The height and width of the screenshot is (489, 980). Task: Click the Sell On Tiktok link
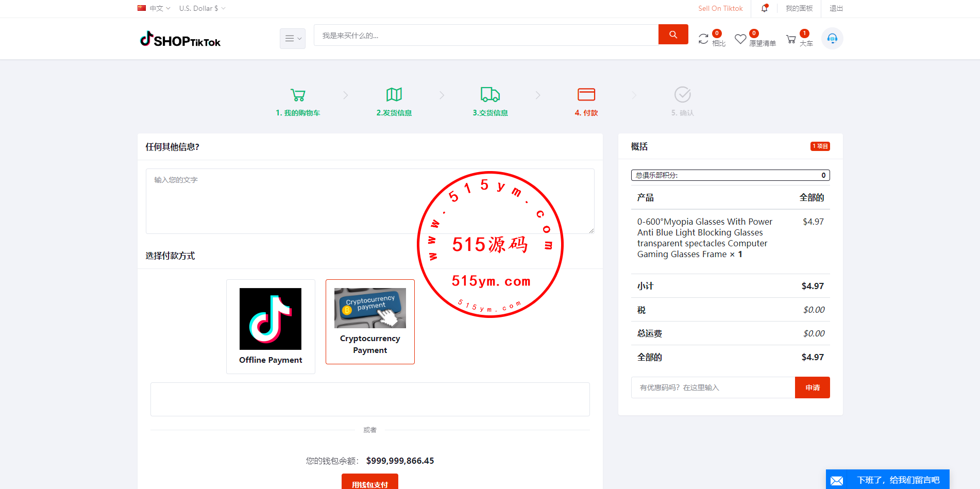click(720, 8)
